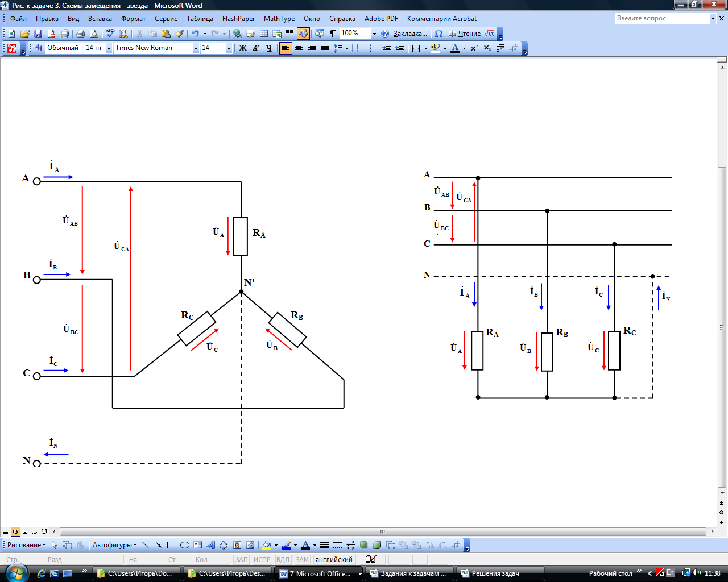Click the Format Painter brush
Viewport: 728px width, 582px height.
click(x=180, y=34)
